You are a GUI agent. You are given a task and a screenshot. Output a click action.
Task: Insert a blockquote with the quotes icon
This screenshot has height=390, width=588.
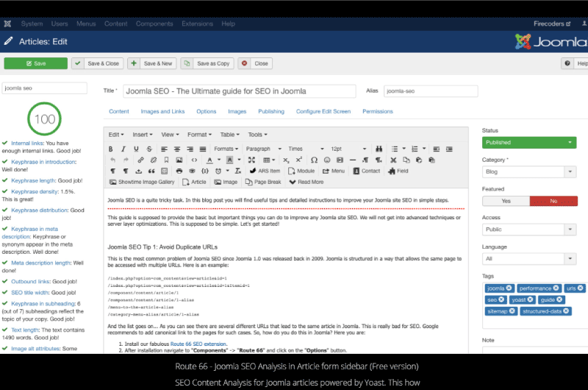(151, 171)
